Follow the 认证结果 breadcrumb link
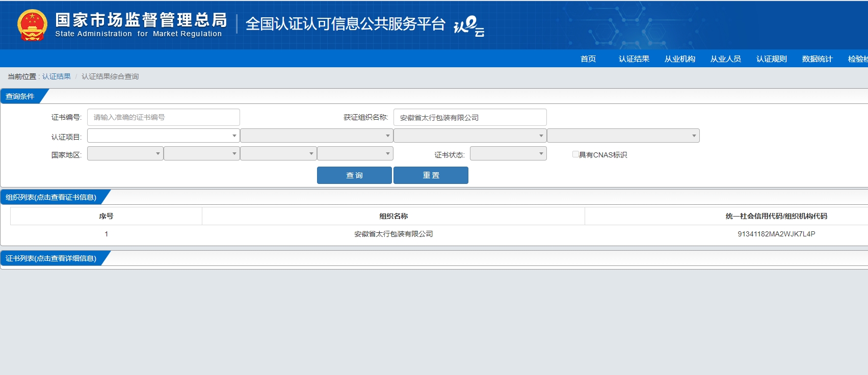 click(x=57, y=76)
